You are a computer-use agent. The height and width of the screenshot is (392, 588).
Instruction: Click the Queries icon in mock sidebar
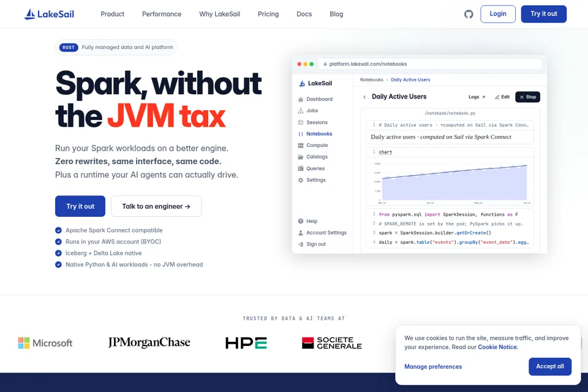[x=300, y=168]
